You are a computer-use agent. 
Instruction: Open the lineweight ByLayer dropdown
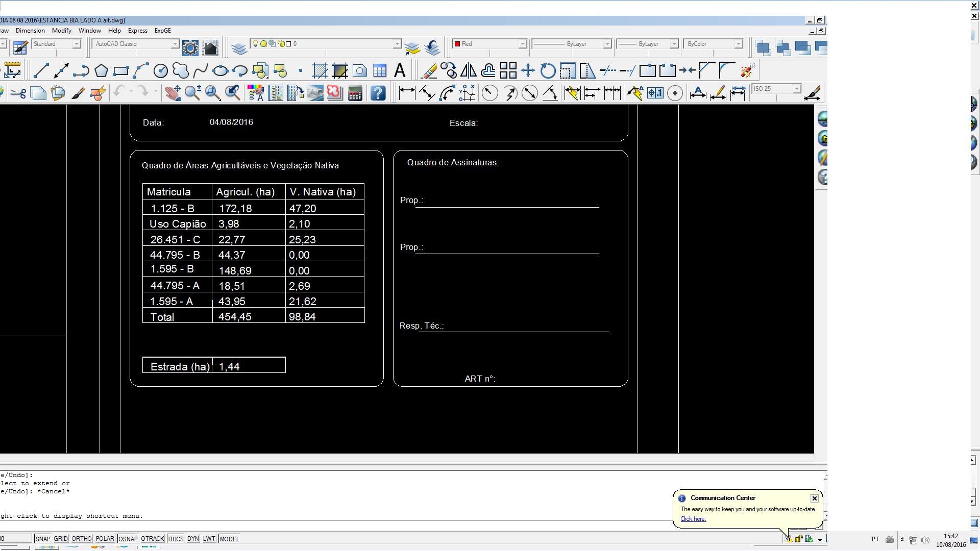tap(674, 44)
